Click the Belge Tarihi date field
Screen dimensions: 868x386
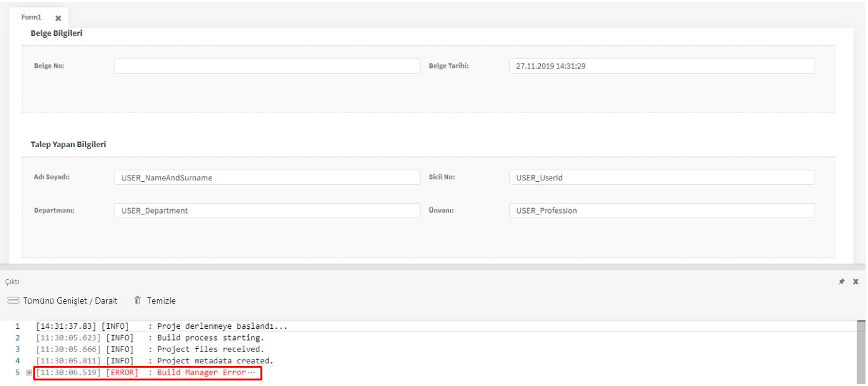click(x=662, y=66)
